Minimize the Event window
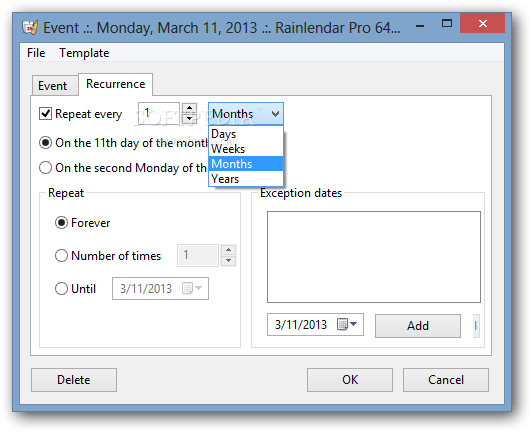The height and width of the screenshot is (432, 532). pyautogui.click(x=420, y=26)
